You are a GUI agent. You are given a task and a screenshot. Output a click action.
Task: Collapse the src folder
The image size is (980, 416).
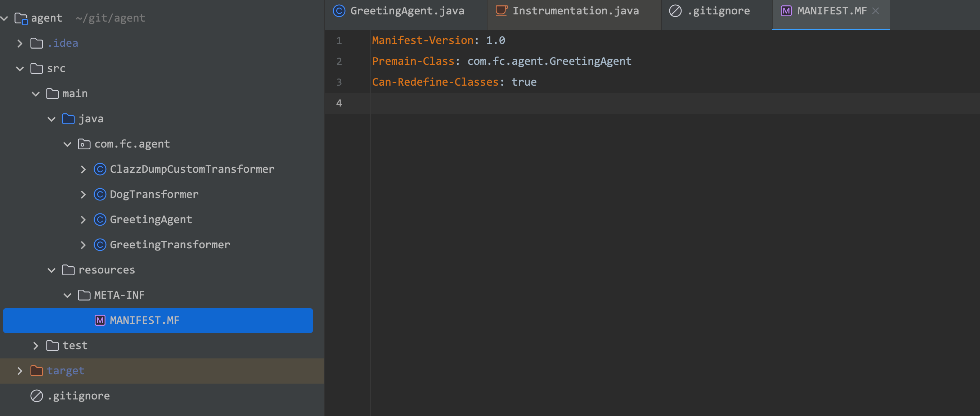20,68
